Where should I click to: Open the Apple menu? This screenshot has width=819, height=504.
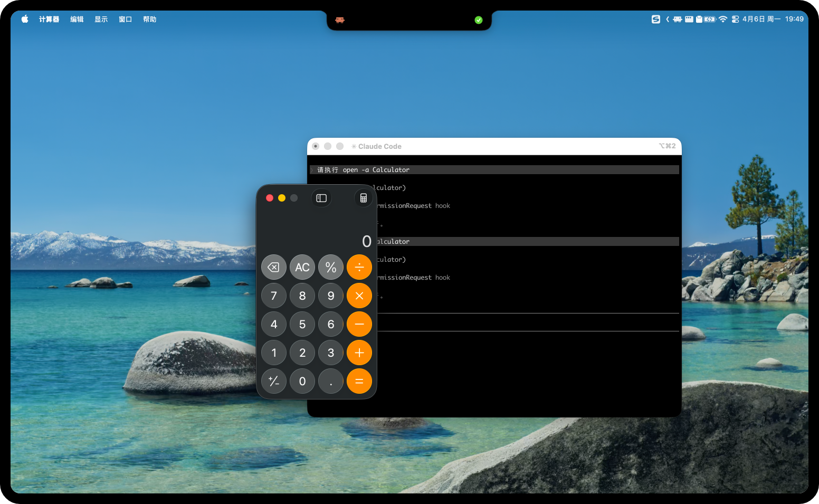pos(25,19)
